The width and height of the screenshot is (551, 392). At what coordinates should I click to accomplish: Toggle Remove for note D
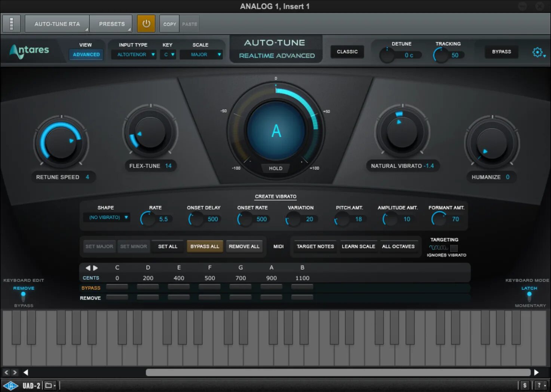[148, 297]
